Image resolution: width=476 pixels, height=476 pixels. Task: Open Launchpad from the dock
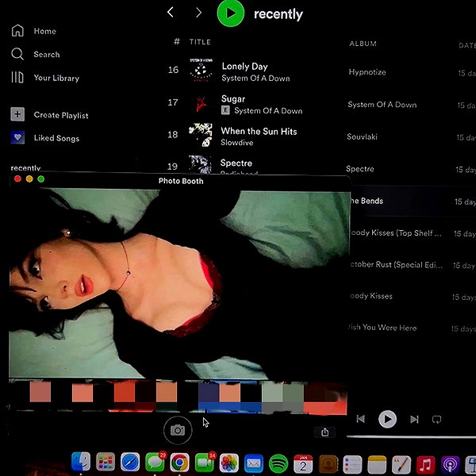point(106,463)
